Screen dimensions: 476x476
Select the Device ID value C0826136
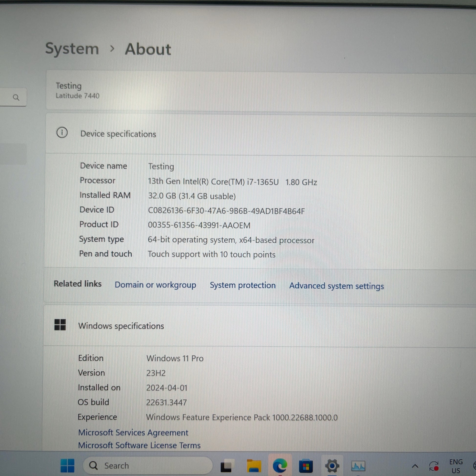[x=226, y=211]
